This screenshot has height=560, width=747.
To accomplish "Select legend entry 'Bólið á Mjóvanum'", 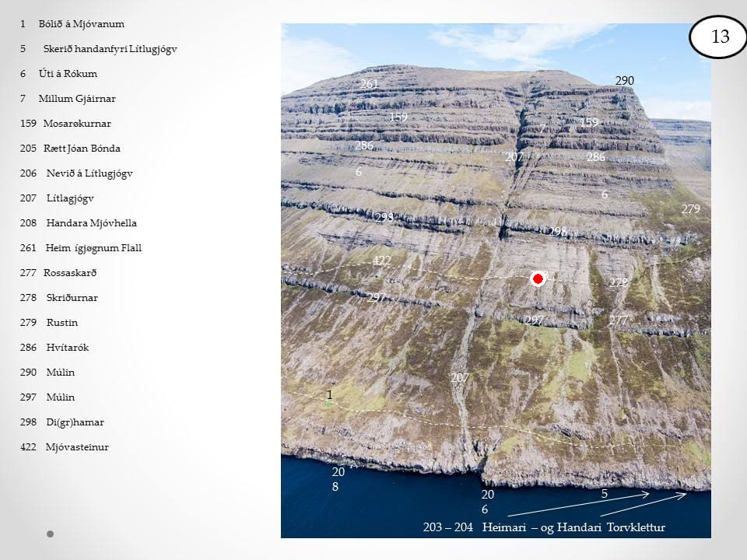I will point(81,24).
